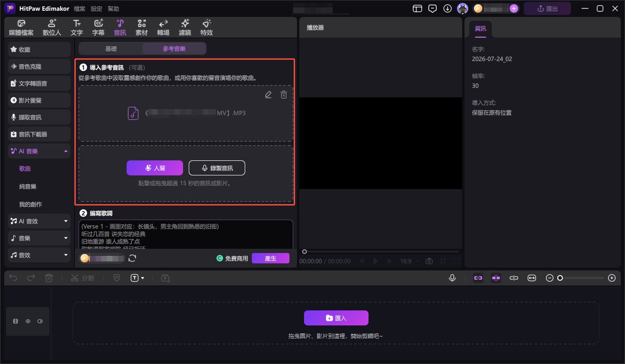Click the 匯入 import button in timeline
The image size is (625, 364).
point(336,318)
